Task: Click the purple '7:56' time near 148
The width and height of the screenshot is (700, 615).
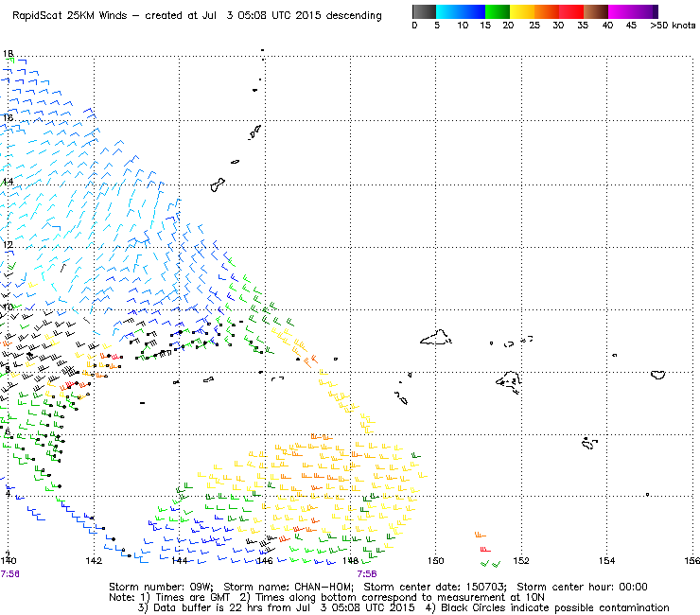Action: click(x=366, y=574)
